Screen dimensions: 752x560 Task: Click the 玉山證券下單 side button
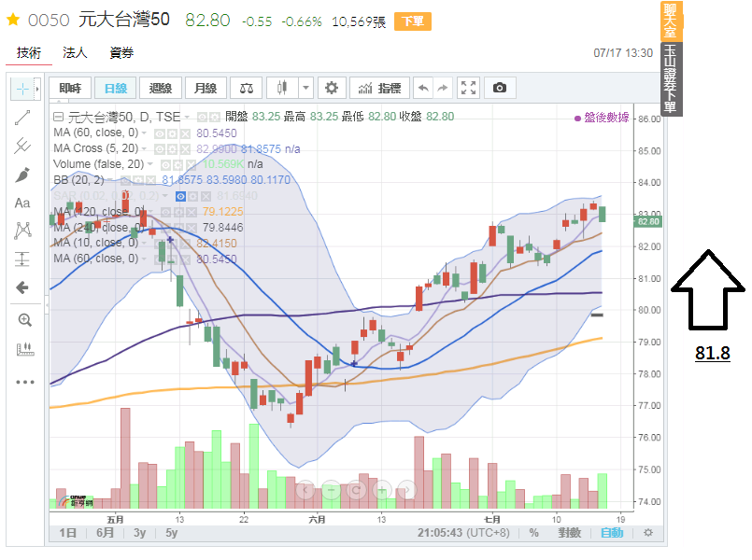[671, 78]
